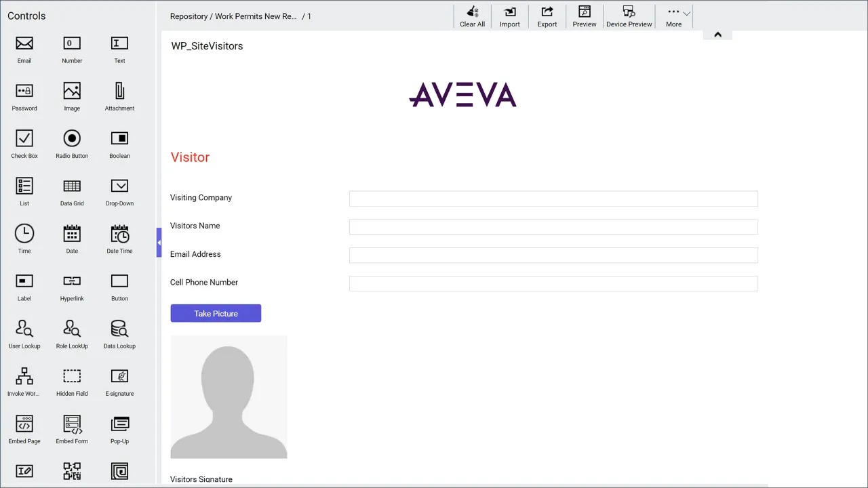Open Device Preview from the toolbar

coord(628,16)
